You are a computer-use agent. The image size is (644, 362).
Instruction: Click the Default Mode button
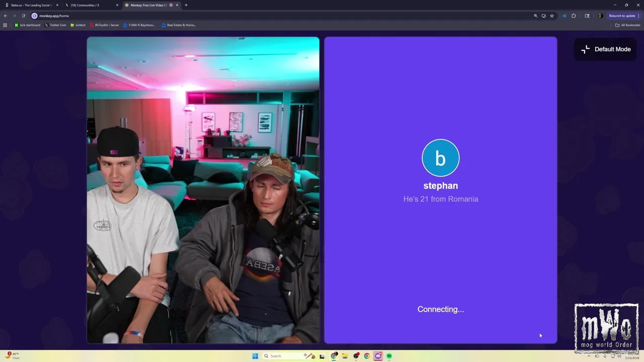point(606,49)
